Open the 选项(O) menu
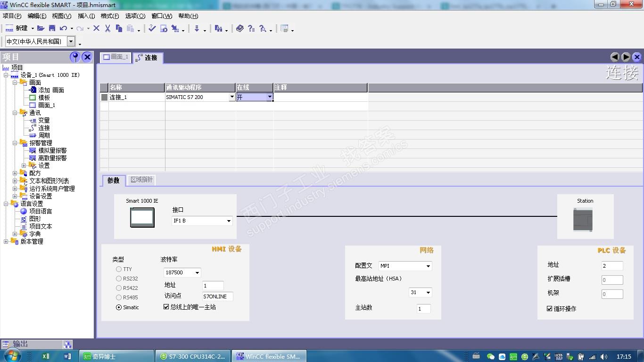 (135, 16)
